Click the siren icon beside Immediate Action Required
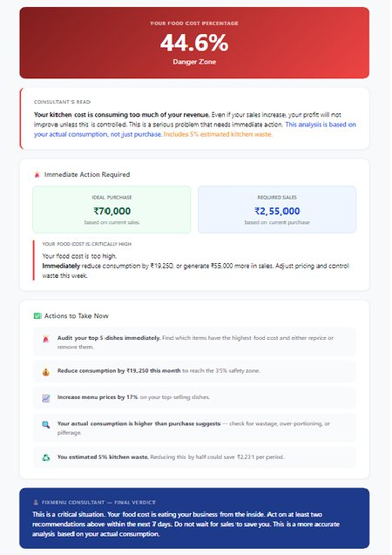 tap(37, 174)
